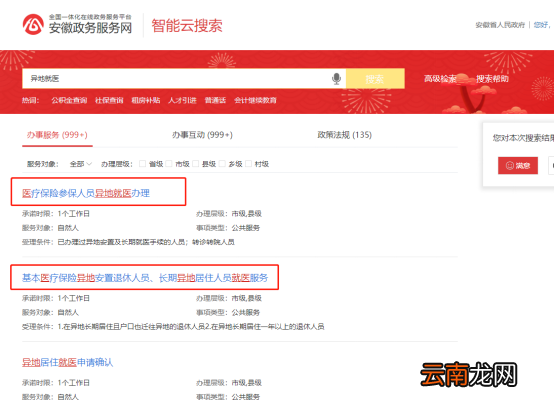The height and width of the screenshot is (403, 554).
Task: Switch to 办事互动 (999+) tab
Action: tap(202, 135)
